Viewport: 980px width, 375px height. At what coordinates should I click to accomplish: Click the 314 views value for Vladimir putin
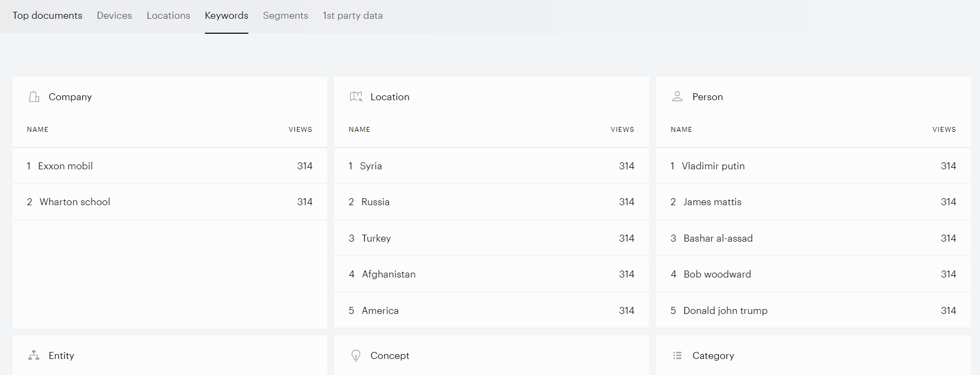point(948,166)
